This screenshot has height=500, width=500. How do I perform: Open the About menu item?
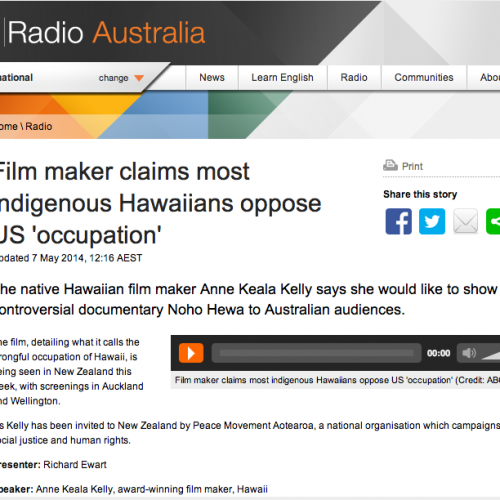[x=488, y=77]
